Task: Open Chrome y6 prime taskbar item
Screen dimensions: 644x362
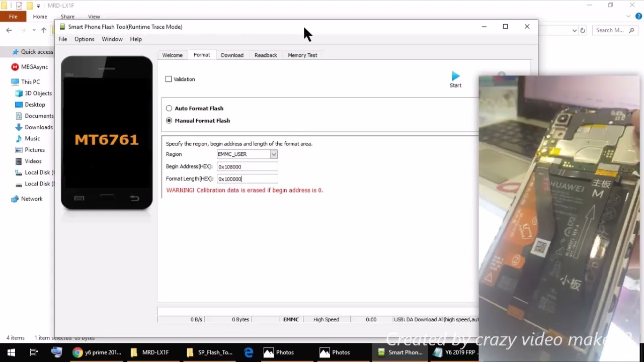Action: [x=97, y=352]
